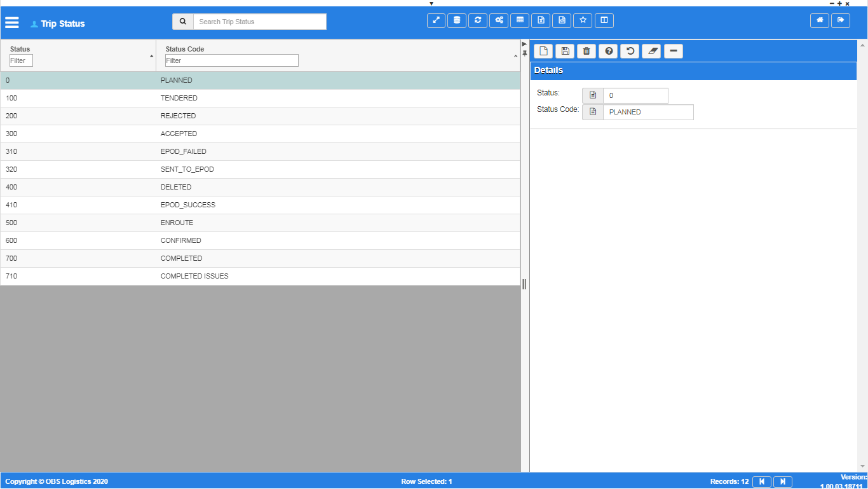Select the REJECTED row
The image size is (868, 489).
(x=260, y=116)
